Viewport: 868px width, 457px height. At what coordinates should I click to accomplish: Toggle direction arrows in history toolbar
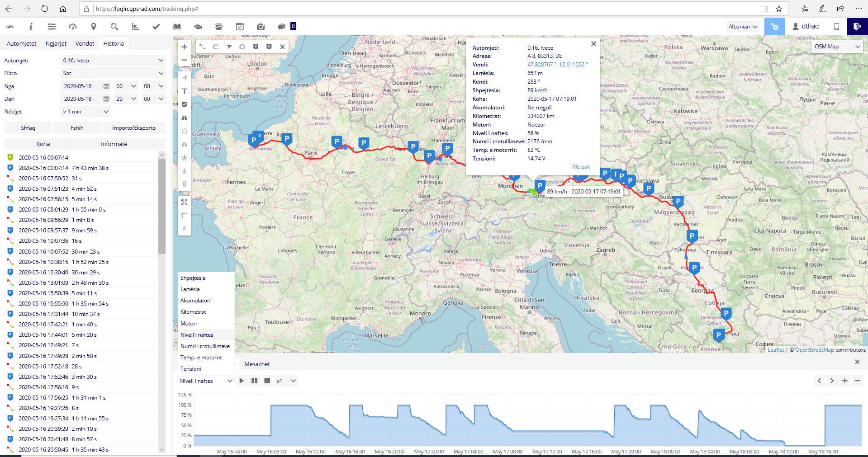(x=229, y=47)
